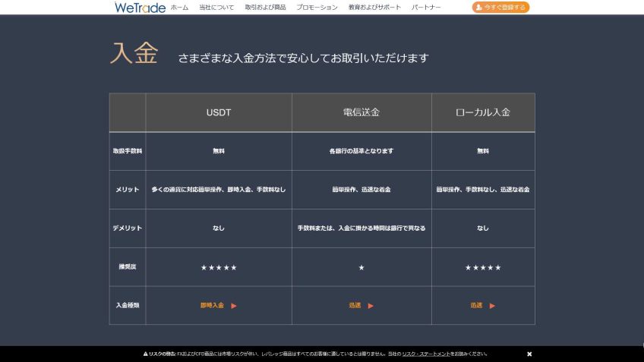Click the 迅速 link under ローカル入金
Viewport: 644px width, 362px height.
pos(476,306)
